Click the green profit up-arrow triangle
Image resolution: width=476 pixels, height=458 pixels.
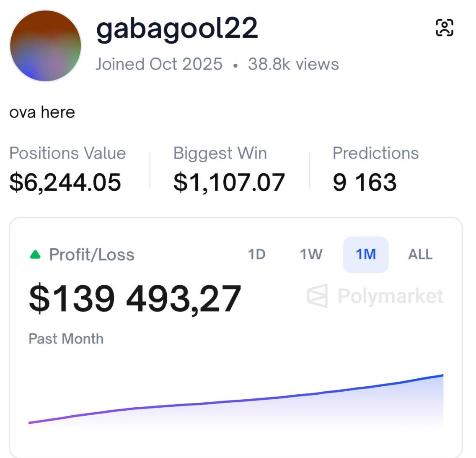[35, 255]
